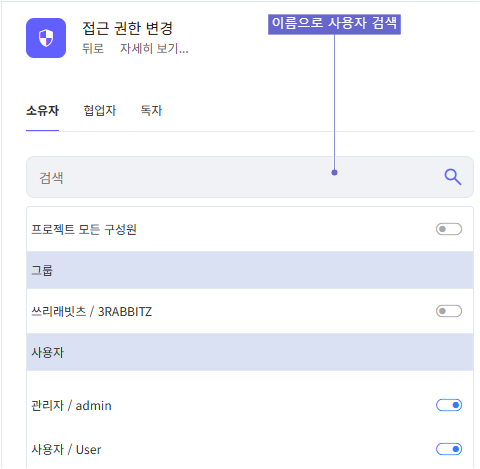Click the 이름으로 사용자 검색 callout label

click(x=334, y=24)
